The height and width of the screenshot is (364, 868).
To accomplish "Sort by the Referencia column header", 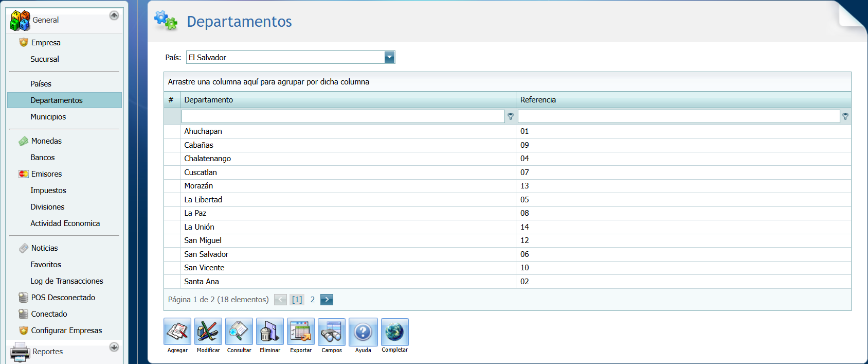I will tap(538, 100).
